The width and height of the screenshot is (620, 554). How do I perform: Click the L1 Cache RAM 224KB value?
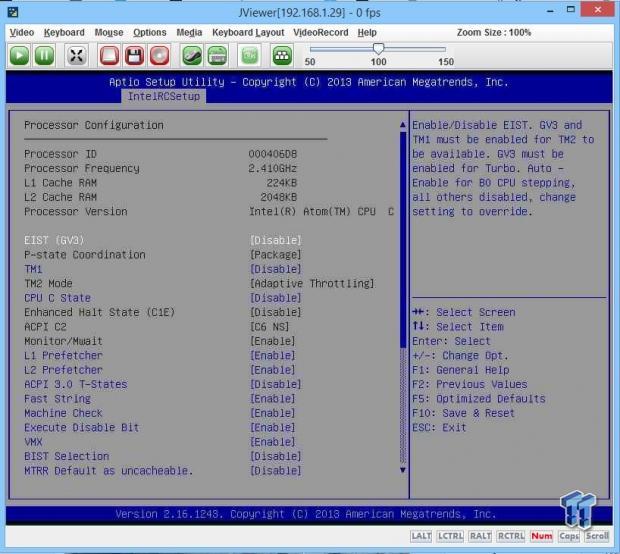pyautogui.click(x=282, y=183)
